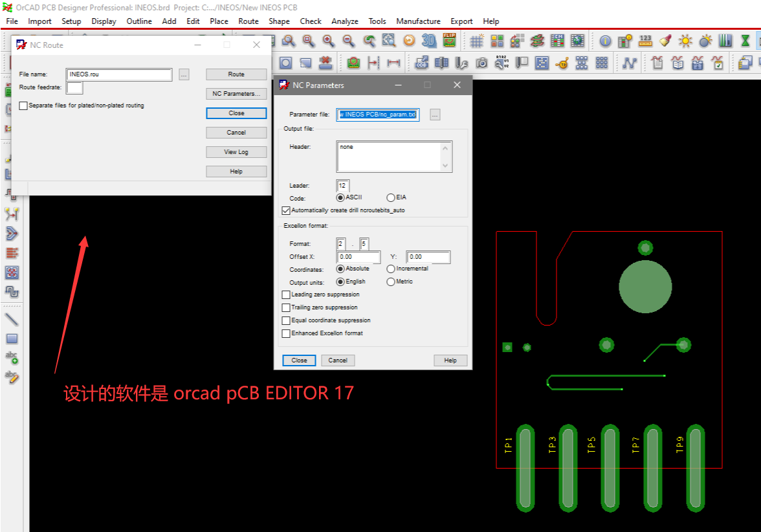Viewport: 761px width, 532px height.
Task: Click the Header text area
Action: pos(394,157)
